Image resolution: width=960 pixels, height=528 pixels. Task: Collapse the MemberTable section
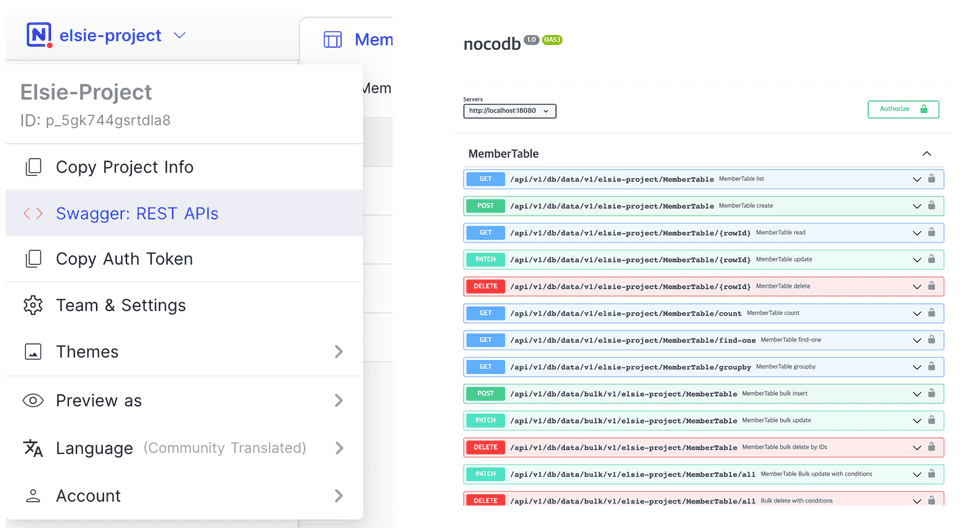(926, 154)
